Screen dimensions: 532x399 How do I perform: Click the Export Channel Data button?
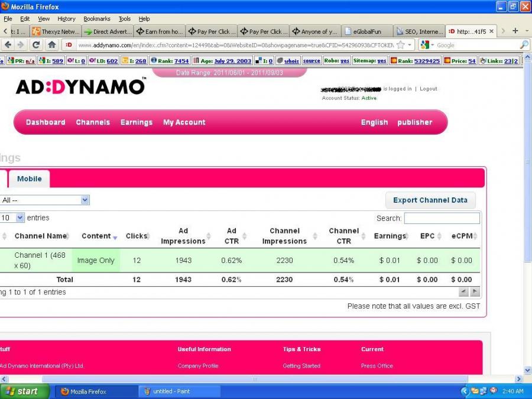click(x=430, y=200)
